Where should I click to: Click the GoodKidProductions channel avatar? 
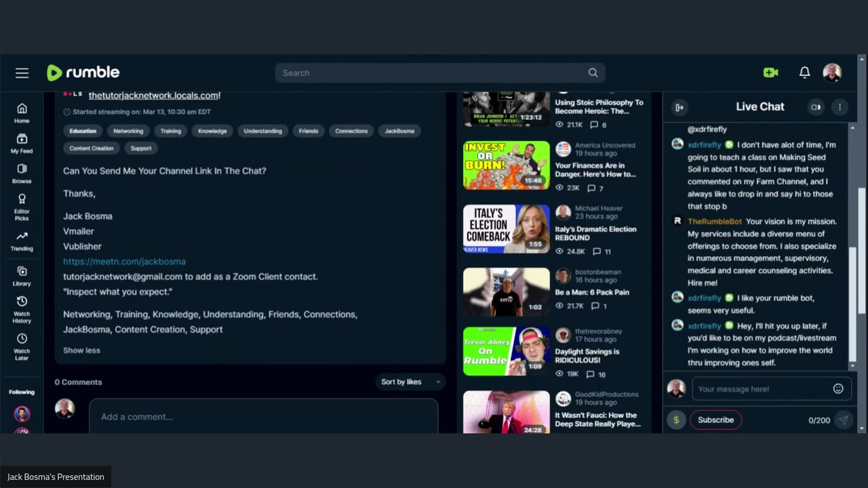[563, 399]
